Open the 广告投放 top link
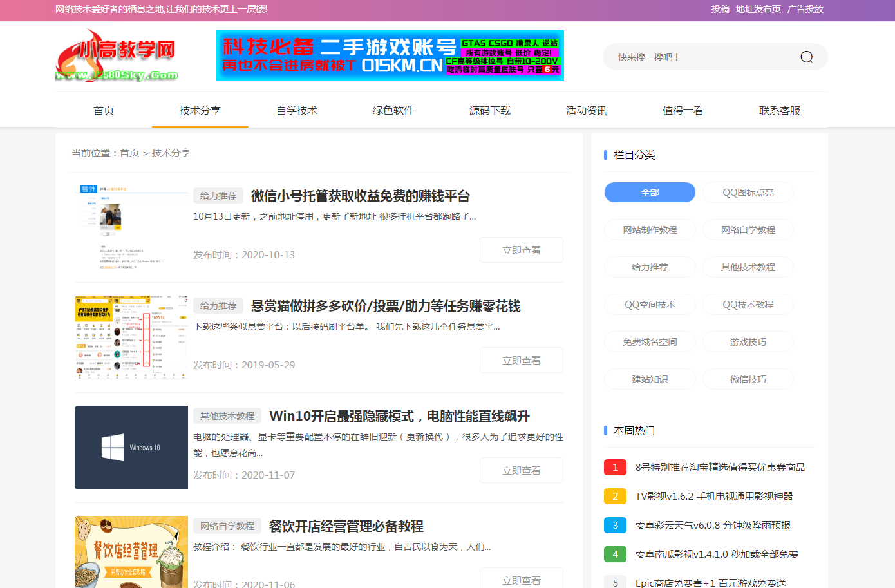This screenshot has width=895, height=588. click(x=805, y=9)
